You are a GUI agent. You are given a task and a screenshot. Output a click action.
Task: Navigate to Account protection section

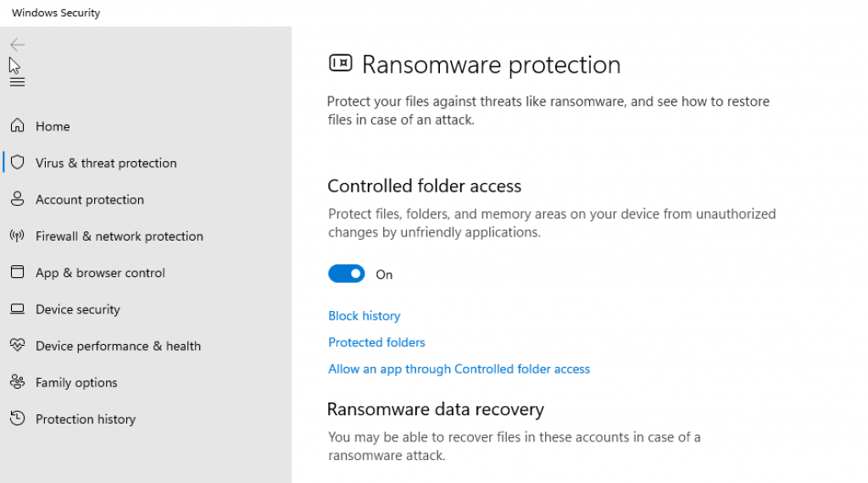tap(90, 200)
